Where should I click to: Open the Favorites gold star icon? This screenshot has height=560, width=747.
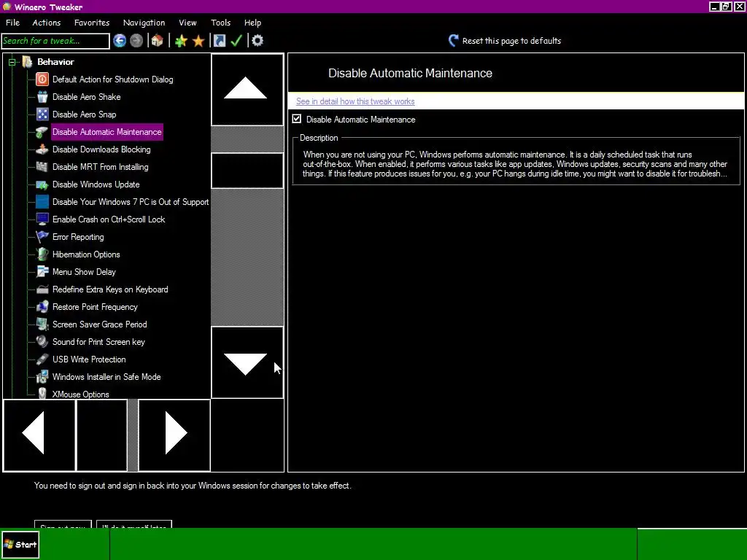pyautogui.click(x=198, y=41)
